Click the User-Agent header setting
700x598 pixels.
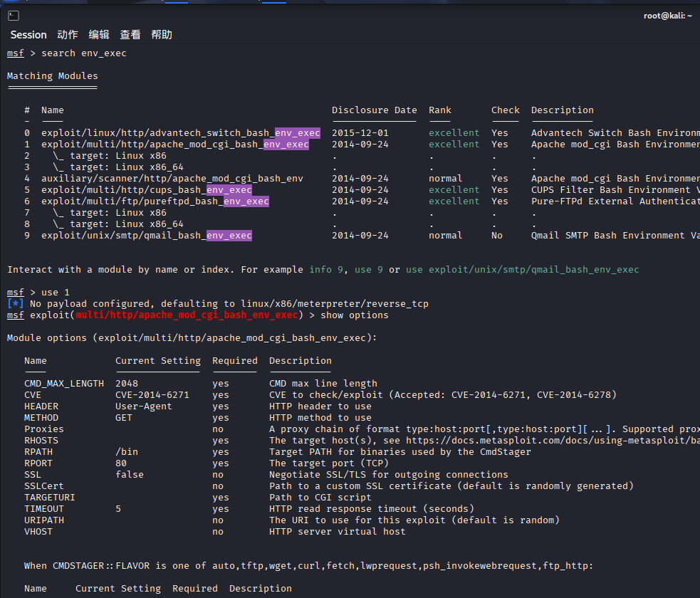pos(143,406)
